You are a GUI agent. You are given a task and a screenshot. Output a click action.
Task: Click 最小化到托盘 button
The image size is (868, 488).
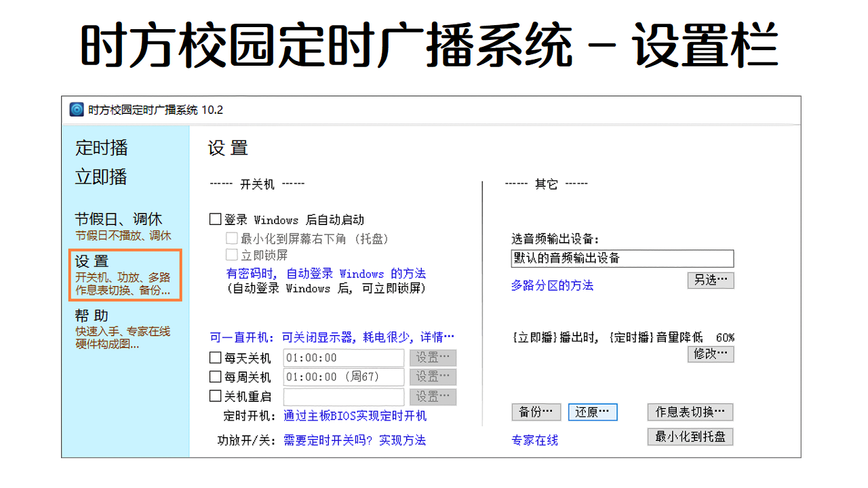(690, 436)
